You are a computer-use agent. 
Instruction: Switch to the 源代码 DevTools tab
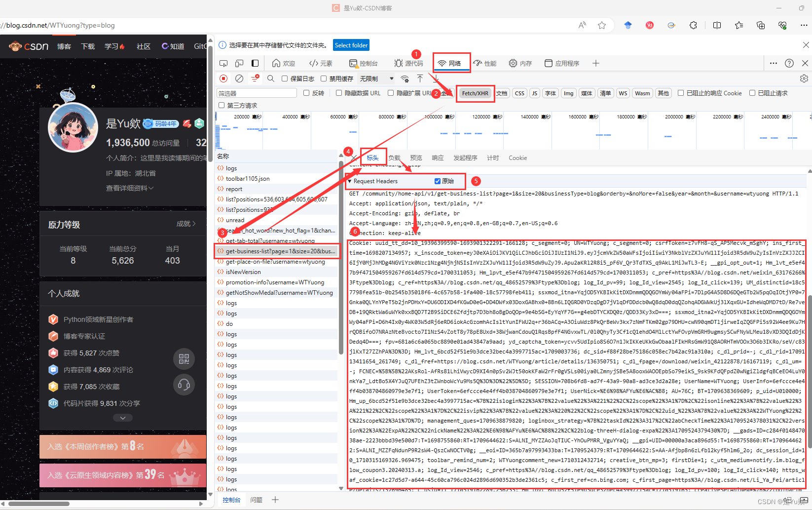click(408, 63)
